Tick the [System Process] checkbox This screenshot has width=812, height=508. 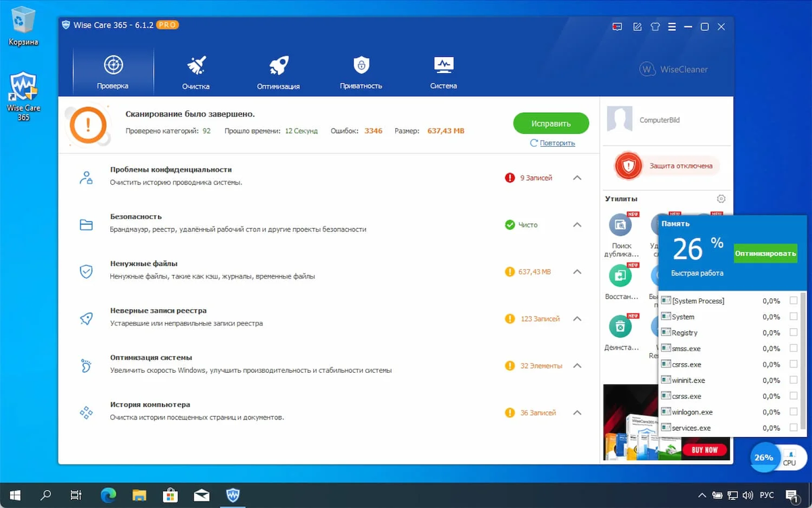pos(794,300)
